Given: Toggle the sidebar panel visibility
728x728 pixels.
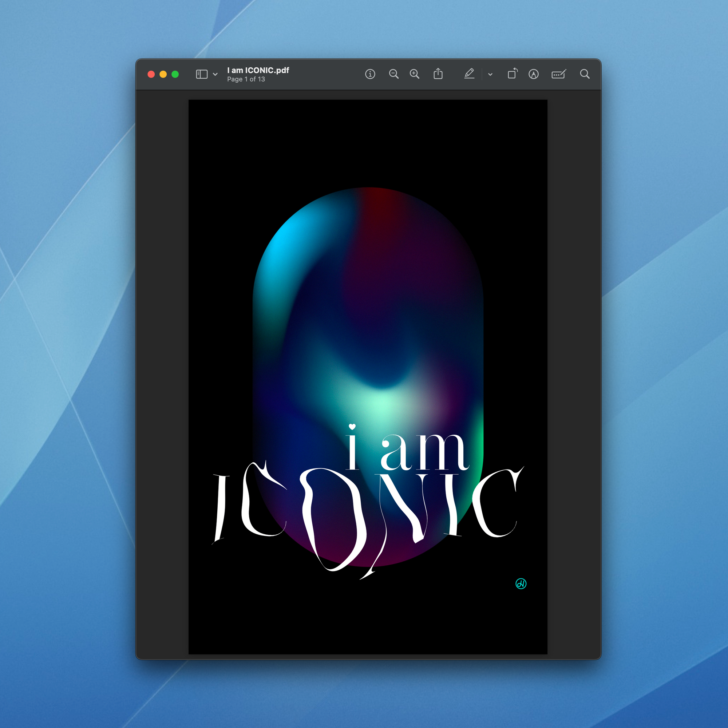Looking at the screenshot, I should coord(202,74).
